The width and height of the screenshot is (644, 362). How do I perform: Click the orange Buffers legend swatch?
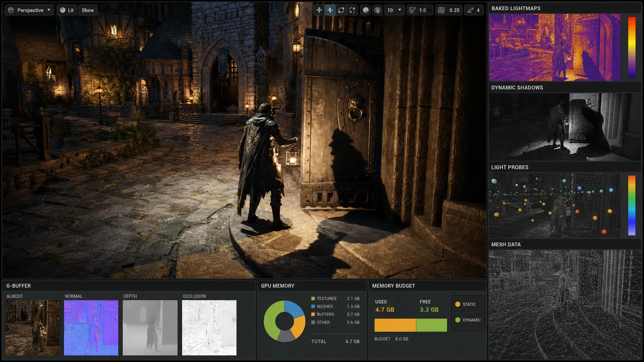click(313, 314)
